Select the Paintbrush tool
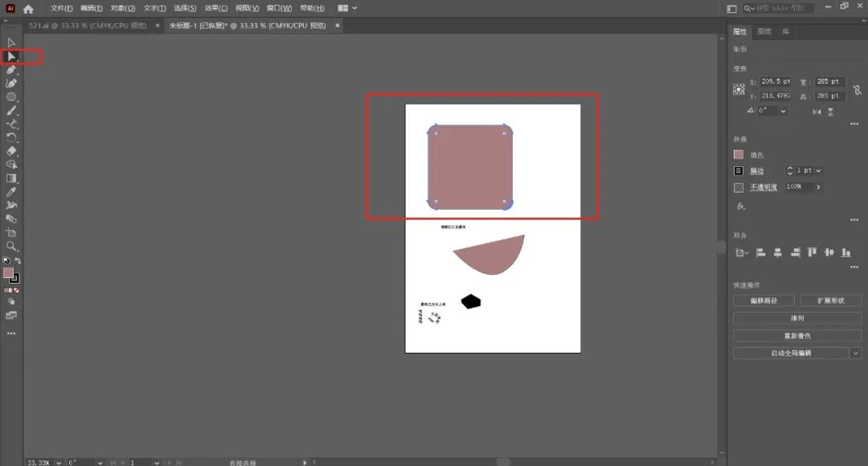This screenshot has height=466, width=868. (11, 110)
